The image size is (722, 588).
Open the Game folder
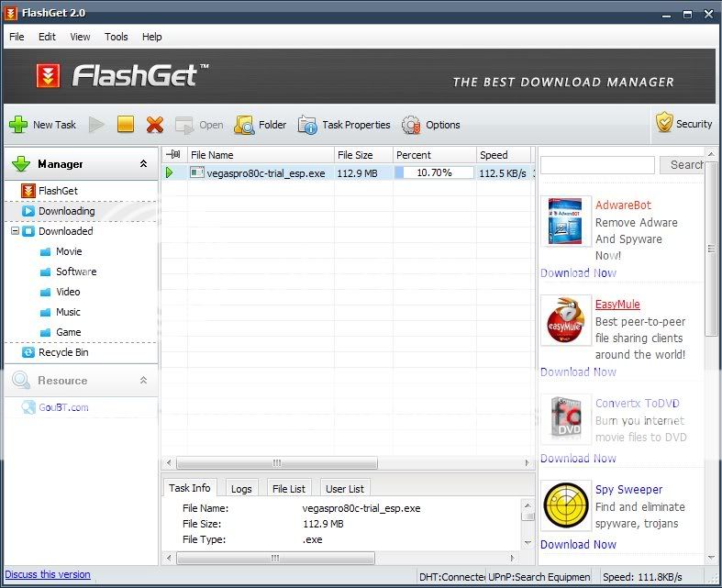[61, 332]
